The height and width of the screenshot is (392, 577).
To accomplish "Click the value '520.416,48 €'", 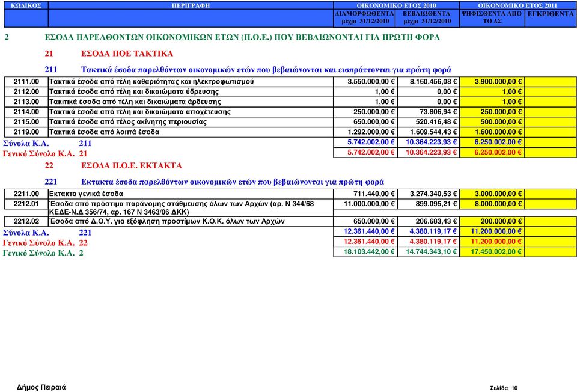I will tap(436, 122).
